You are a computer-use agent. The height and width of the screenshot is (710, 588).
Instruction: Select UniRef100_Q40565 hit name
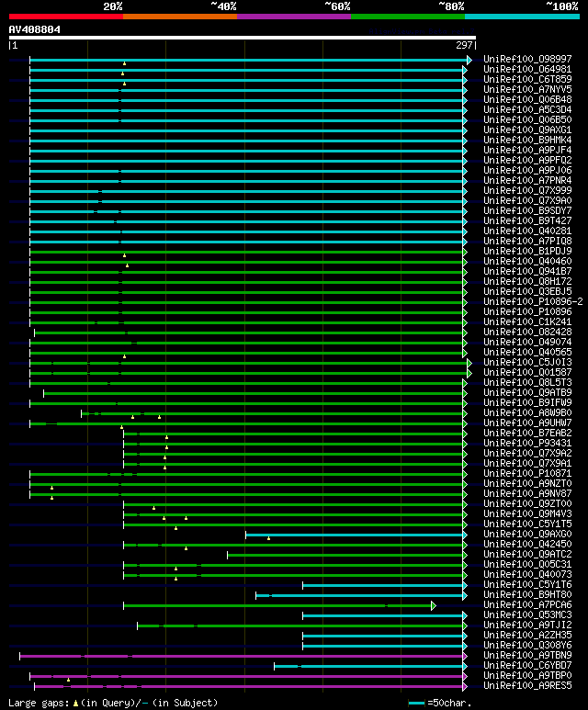click(x=527, y=353)
